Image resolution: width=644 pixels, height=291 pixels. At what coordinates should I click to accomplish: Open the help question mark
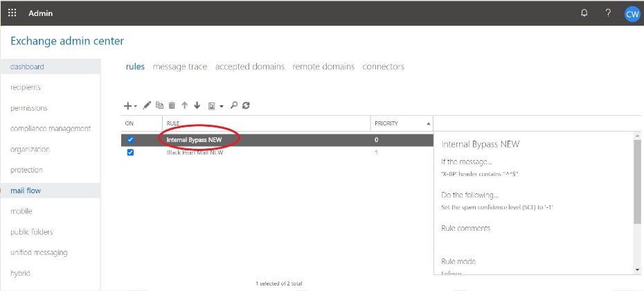608,12
